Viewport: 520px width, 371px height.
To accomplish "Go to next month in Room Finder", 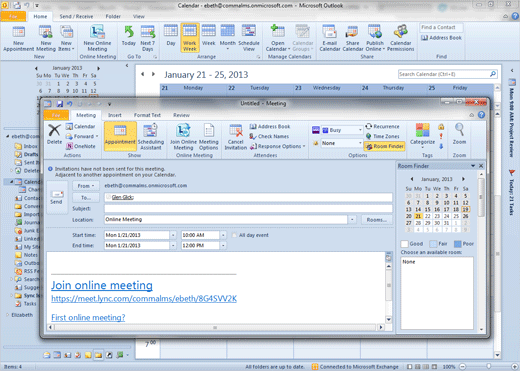I will tap(463, 179).
